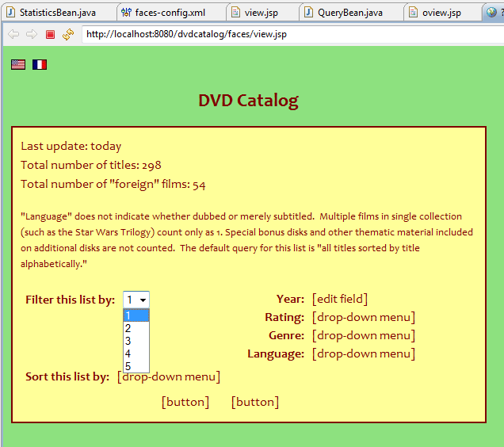Click the 'Language:' label
The height and width of the screenshot is (447, 504).
[276, 354]
